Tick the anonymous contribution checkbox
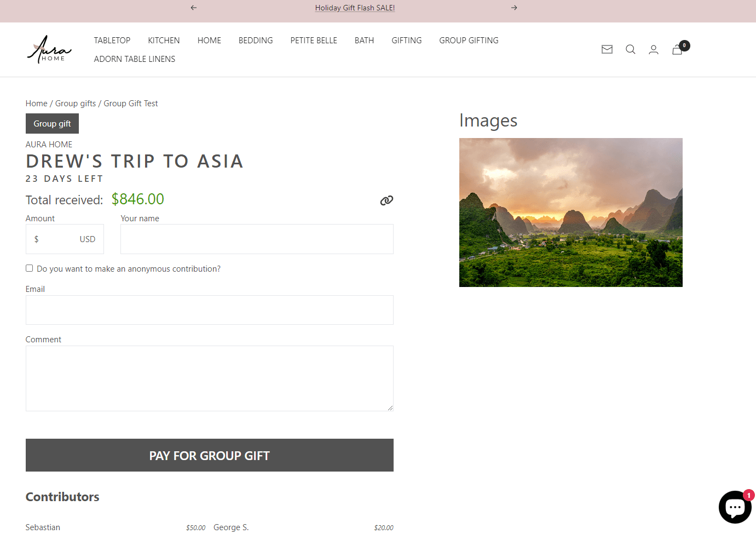This screenshot has width=756, height=534. 29,268
